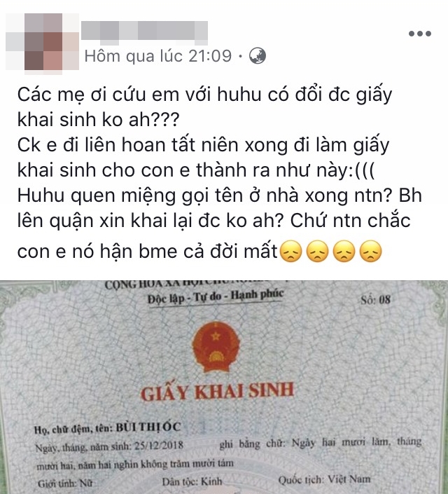This screenshot has width=448, height=494.
Task: Click the last sad face emoji
Action: tap(371, 251)
